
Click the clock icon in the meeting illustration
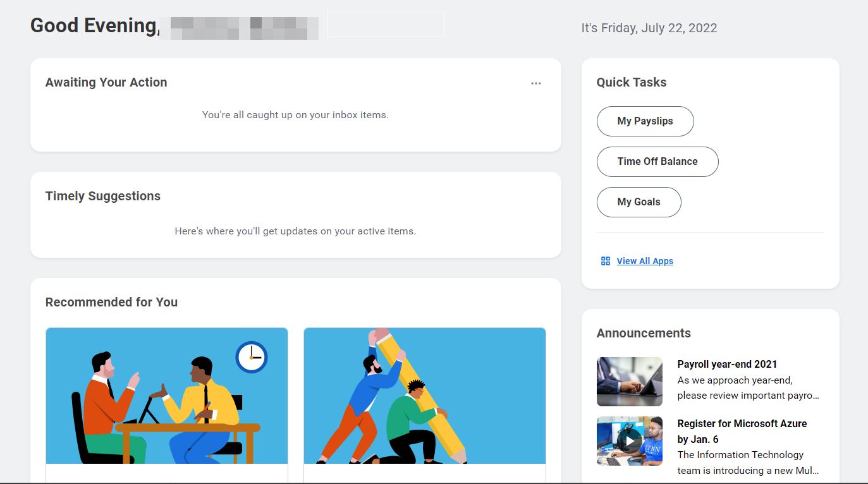pyautogui.click(x=252, y=357)
